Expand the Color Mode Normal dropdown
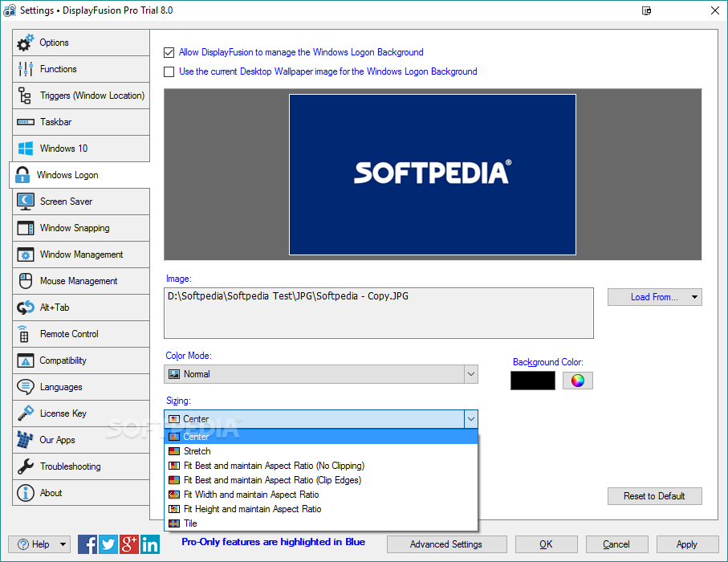The height and width of the screenshot is (562, 728). [471, 374]
